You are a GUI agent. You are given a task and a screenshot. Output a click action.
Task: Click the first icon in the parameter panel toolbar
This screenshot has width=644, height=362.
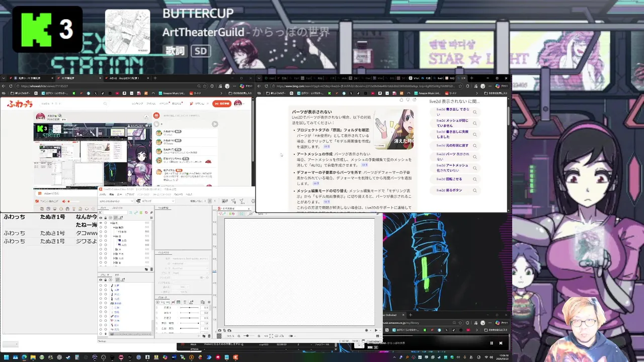point(157,302)
